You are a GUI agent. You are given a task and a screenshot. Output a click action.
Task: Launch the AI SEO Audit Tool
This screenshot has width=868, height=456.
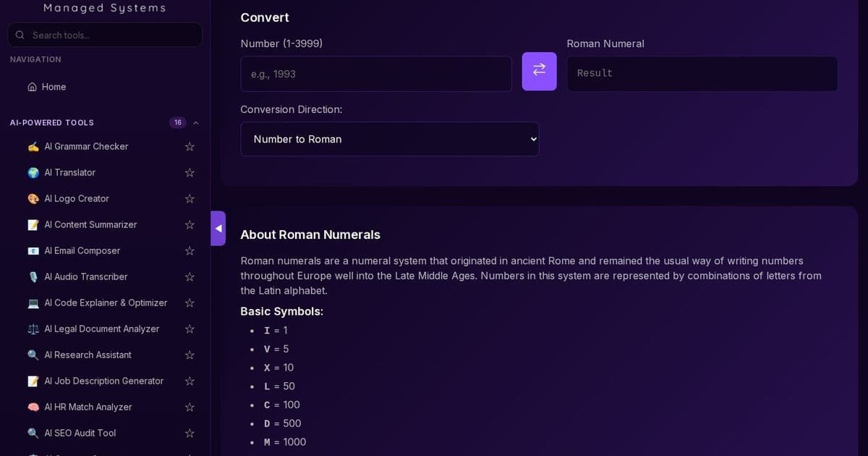80,433
